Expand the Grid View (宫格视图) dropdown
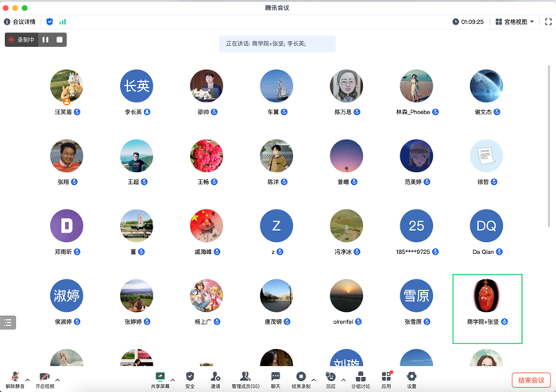 (515, 22)
